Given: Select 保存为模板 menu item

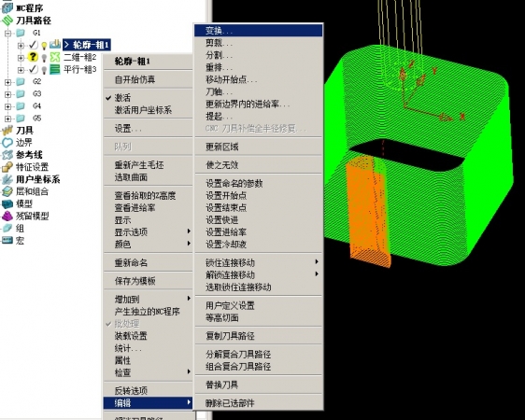Looking at the screenshot, I should (148, 281).
